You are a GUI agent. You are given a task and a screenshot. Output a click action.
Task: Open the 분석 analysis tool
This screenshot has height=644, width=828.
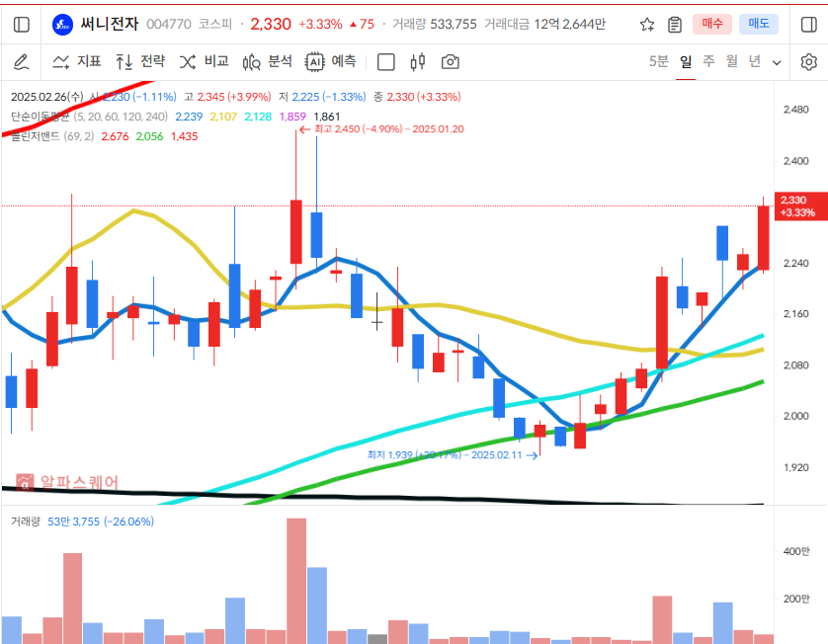[267, 62]
